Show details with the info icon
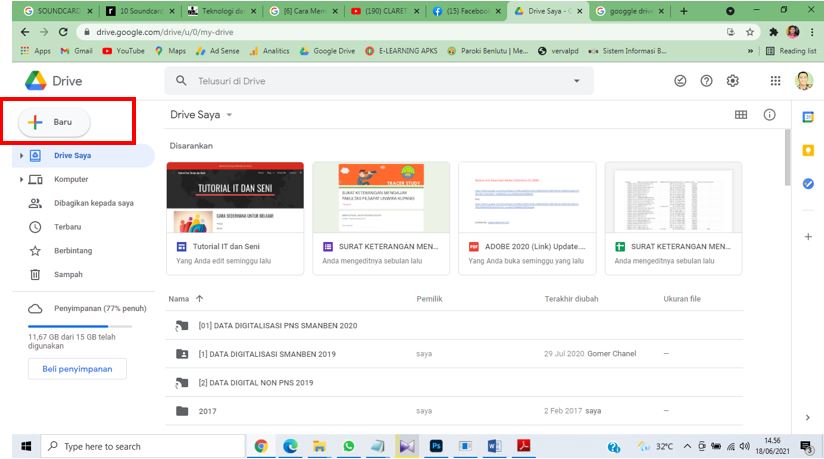The height and width of the screenshot is (459, 824). tap(769, 115)
